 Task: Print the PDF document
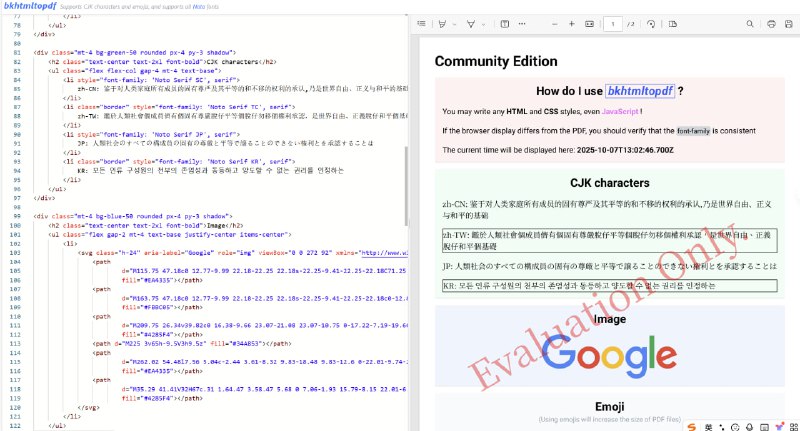tap(771, 24)
